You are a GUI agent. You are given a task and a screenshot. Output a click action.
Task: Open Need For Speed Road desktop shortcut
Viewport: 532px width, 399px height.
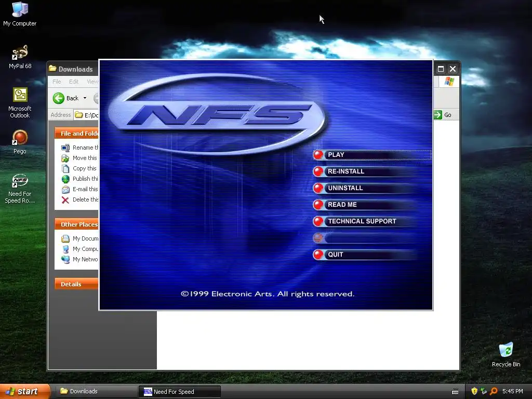(20, 188)
